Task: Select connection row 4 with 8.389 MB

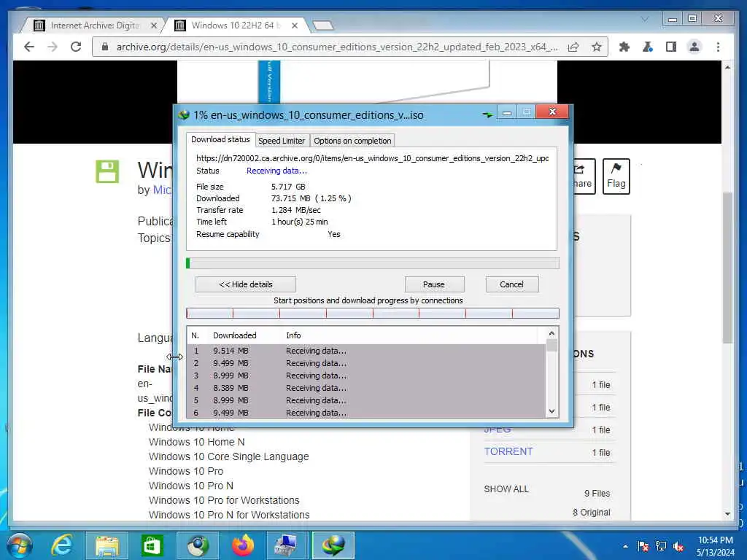Action: pyautogui.click(x=366, y=388)
